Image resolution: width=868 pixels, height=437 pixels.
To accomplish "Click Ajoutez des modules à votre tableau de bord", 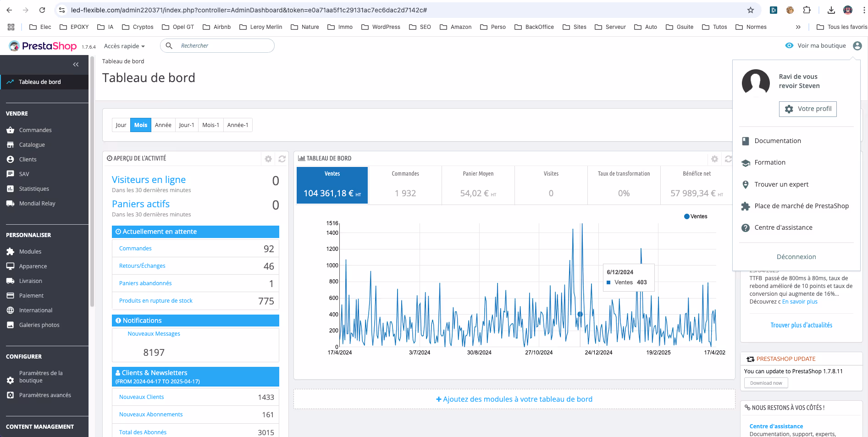I will pyautogui.click(x=514, y=399).
